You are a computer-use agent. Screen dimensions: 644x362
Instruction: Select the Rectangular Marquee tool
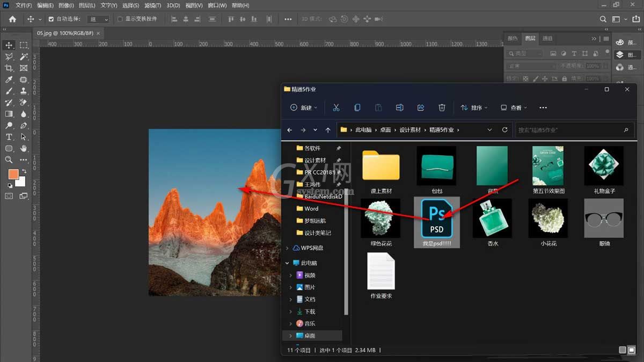coord(24,45)
